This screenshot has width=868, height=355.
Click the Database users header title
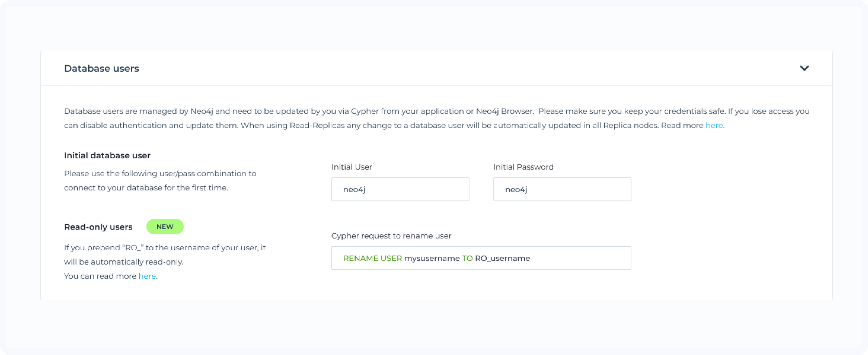tap(101, 69)
